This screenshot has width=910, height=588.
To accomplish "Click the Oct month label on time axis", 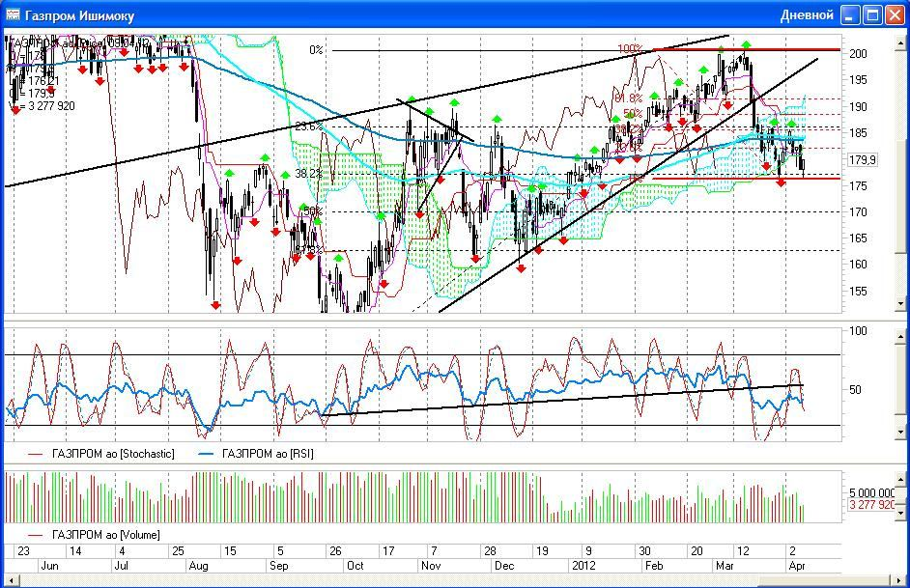I will pos(355,566).
